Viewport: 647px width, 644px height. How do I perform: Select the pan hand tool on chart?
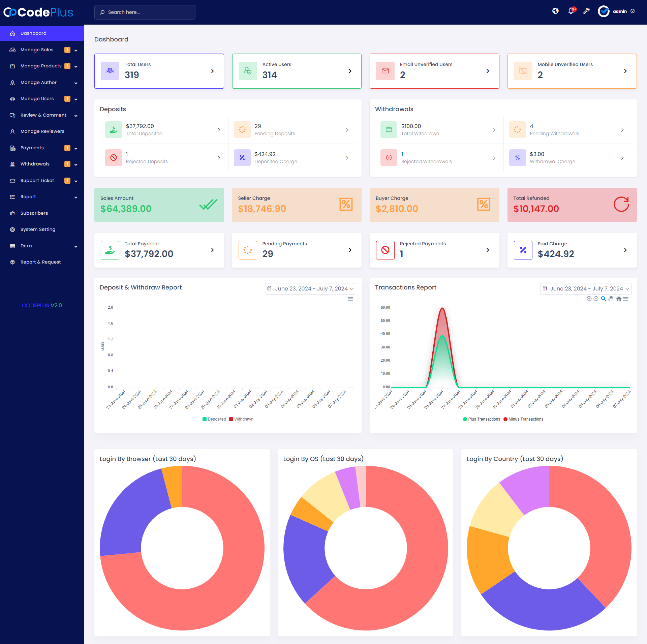[x=611, y=299]
